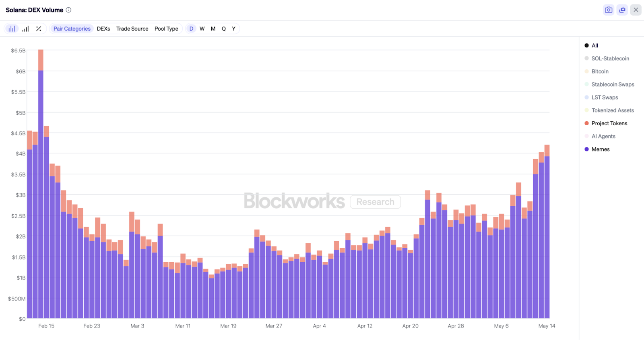The image size is (644, 340).
Task: Click the tallest bar reaching $6.5B
Action: click(41, 184)
